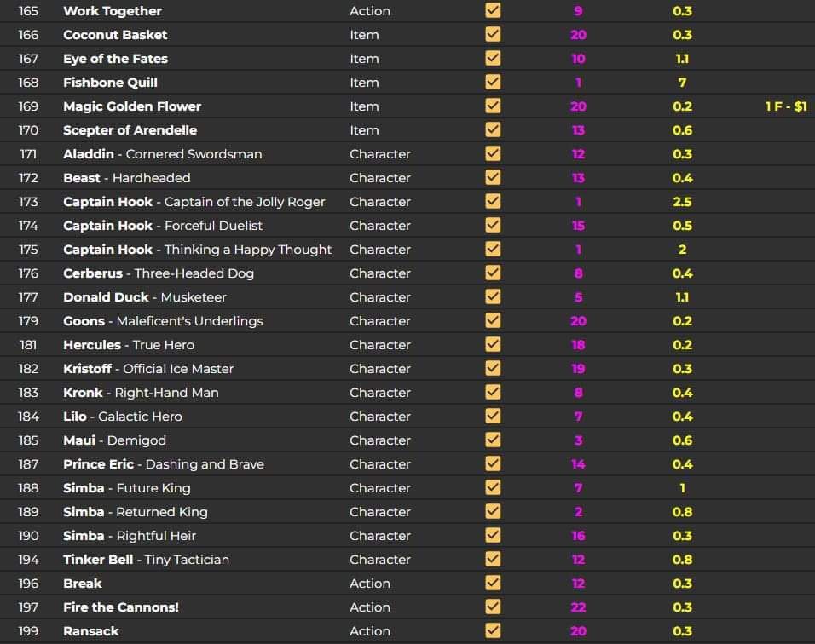The height and width of the screenshot is (644, 815).
Task: Toggle checkbox for Fishbone Quill
Action: click(x=493, y=83)
